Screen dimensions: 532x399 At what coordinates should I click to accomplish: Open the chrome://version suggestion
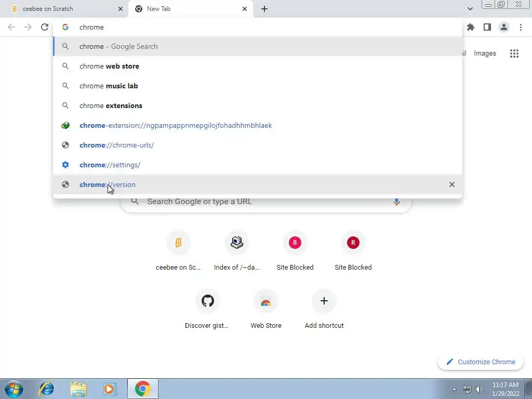[258, 184]
